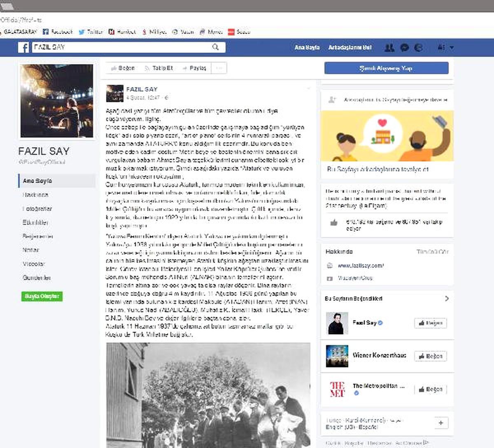Viewport: 494px width, 448px height.
Task: Open the account dropdown arrow in header
Action: click(451, 48)
